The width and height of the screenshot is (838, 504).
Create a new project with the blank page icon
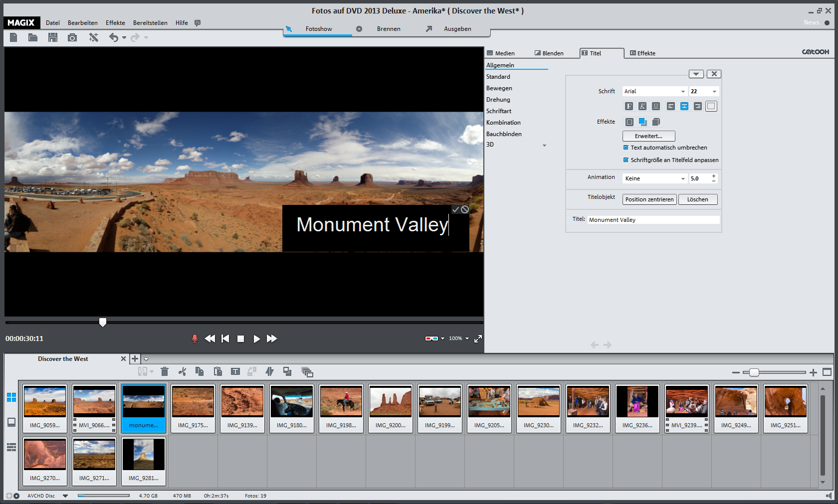[13, 37]
